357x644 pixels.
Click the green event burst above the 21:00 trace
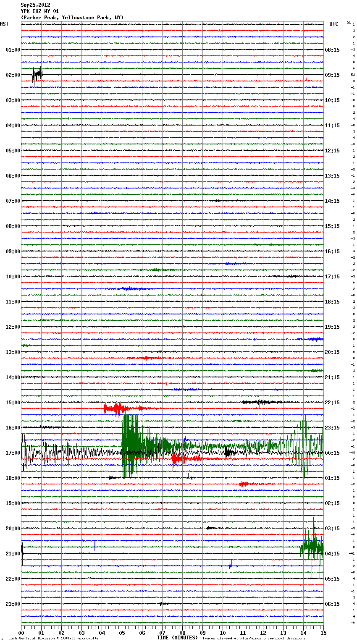coord(312,547)
